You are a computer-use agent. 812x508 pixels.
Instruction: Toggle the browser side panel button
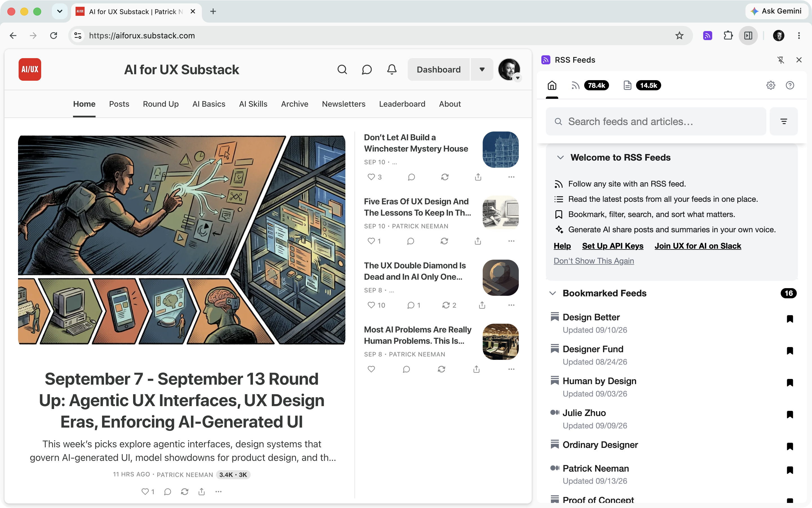(x=748, y=36)
